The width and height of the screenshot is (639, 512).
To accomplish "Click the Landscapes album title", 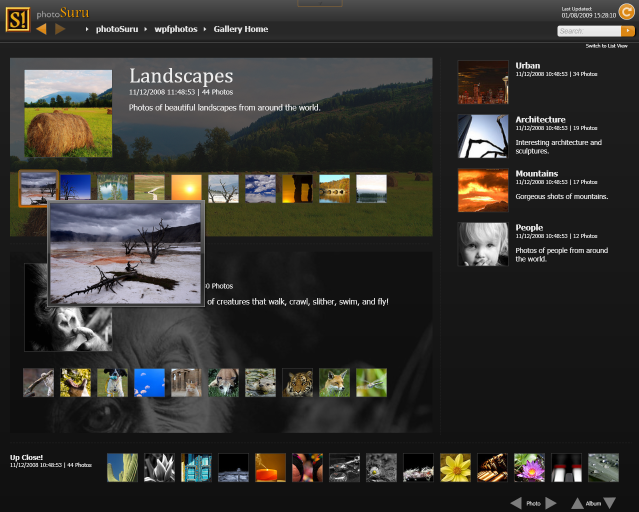I will click(x=181, y=77).
